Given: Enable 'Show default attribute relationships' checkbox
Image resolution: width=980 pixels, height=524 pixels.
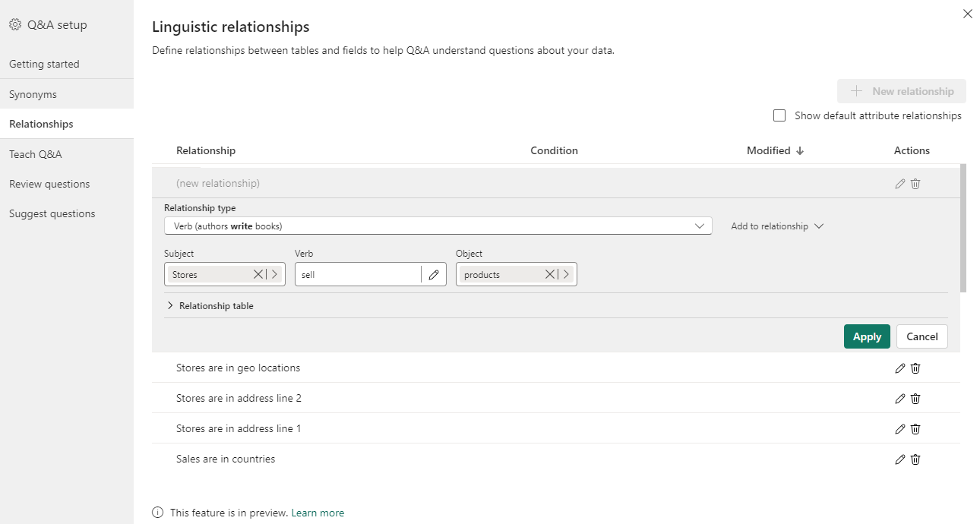Looking at the screenshot, I should click(779, 116).
